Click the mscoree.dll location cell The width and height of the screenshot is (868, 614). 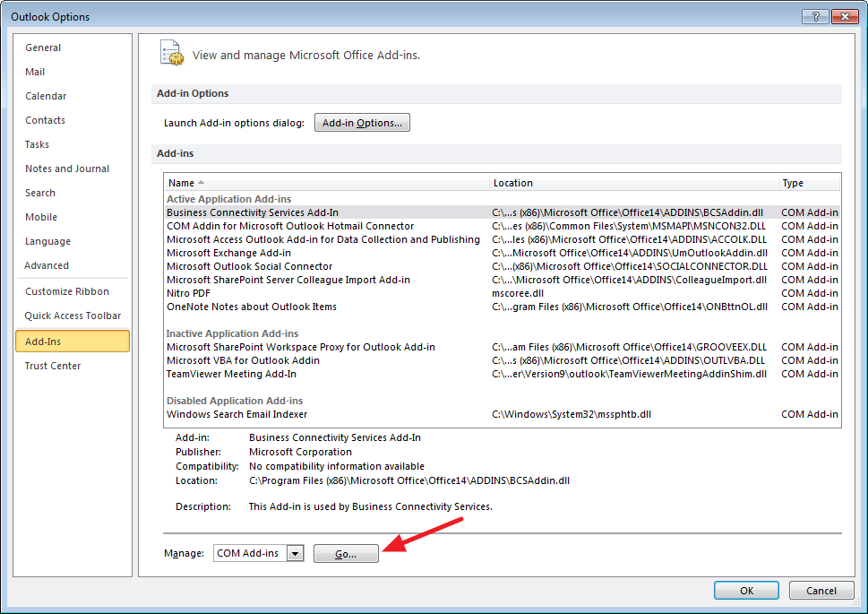coord(518,293)
